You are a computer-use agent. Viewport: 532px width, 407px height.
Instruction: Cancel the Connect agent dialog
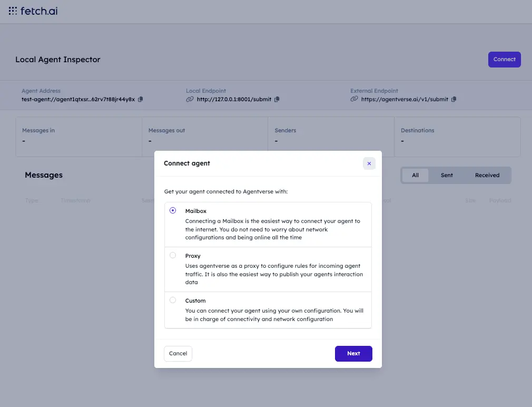178,353
